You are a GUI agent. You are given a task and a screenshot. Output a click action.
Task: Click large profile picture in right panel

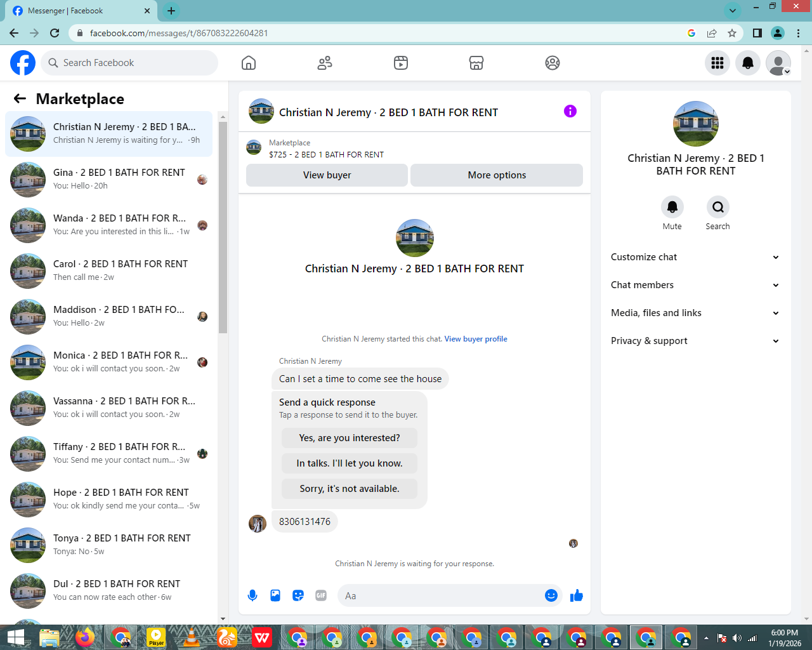(x=696, y=124)
